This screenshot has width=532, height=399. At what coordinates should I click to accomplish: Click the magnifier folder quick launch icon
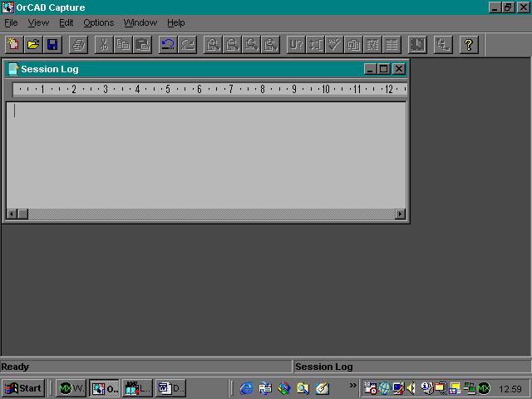[x=303, y=388]
